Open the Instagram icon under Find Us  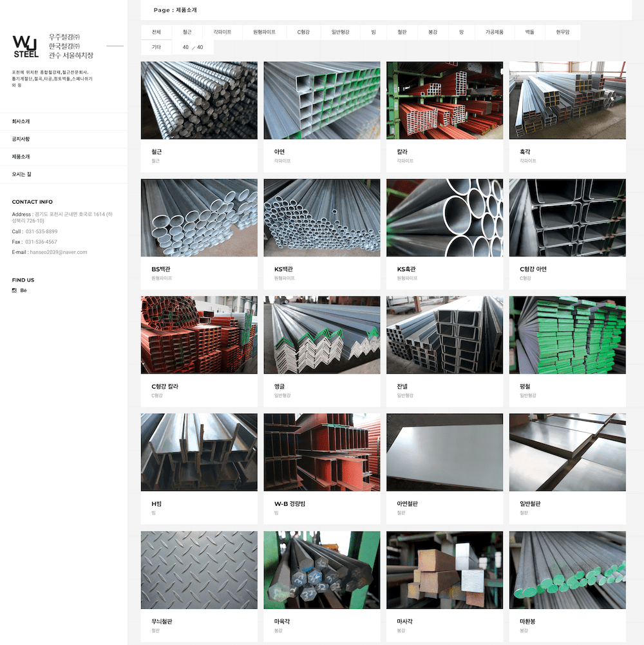coord(14,291)
